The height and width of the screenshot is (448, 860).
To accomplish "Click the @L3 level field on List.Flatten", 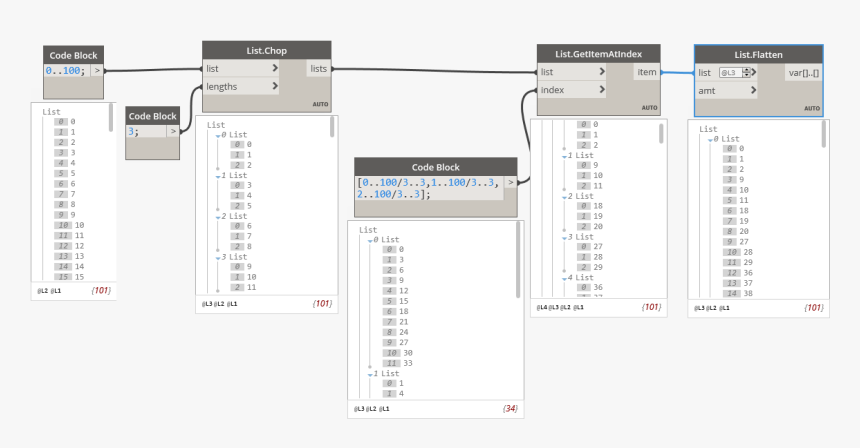I will click(x=731, y=72).
